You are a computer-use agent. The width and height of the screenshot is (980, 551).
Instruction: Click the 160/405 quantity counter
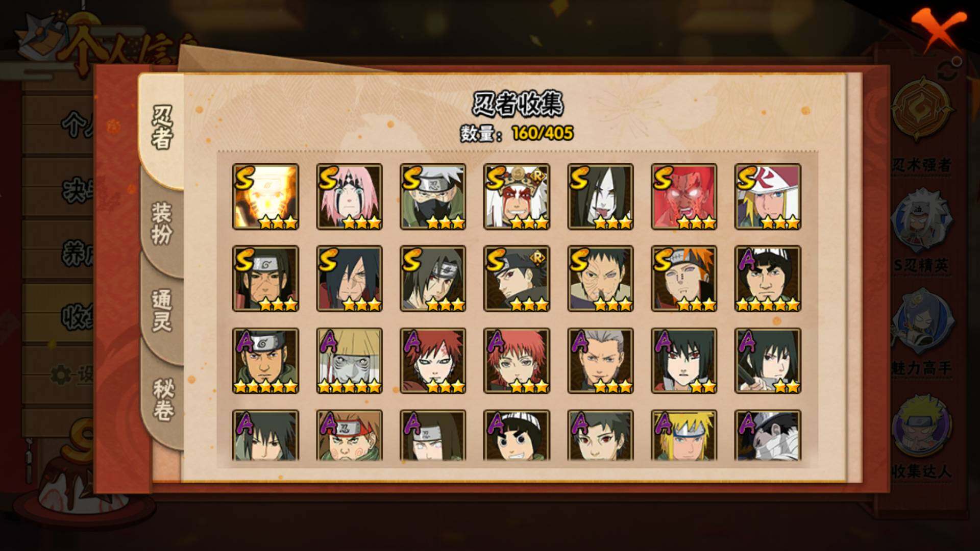[543, 133]
